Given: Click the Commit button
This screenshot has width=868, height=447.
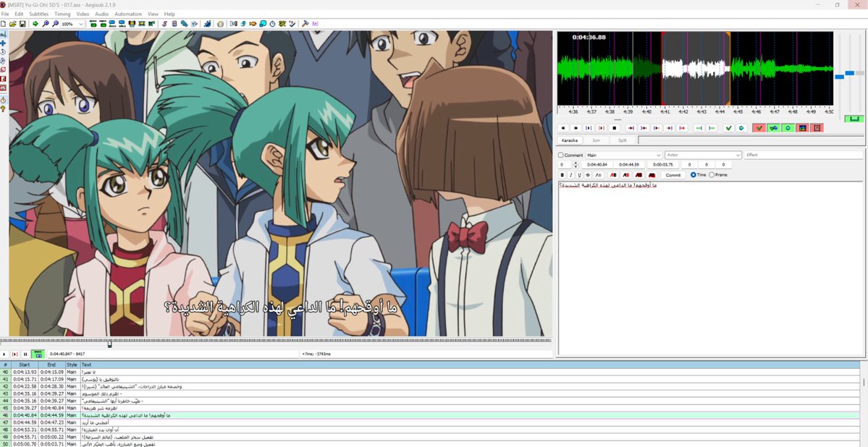Looking at the screenshot, I should pos(673,175).
